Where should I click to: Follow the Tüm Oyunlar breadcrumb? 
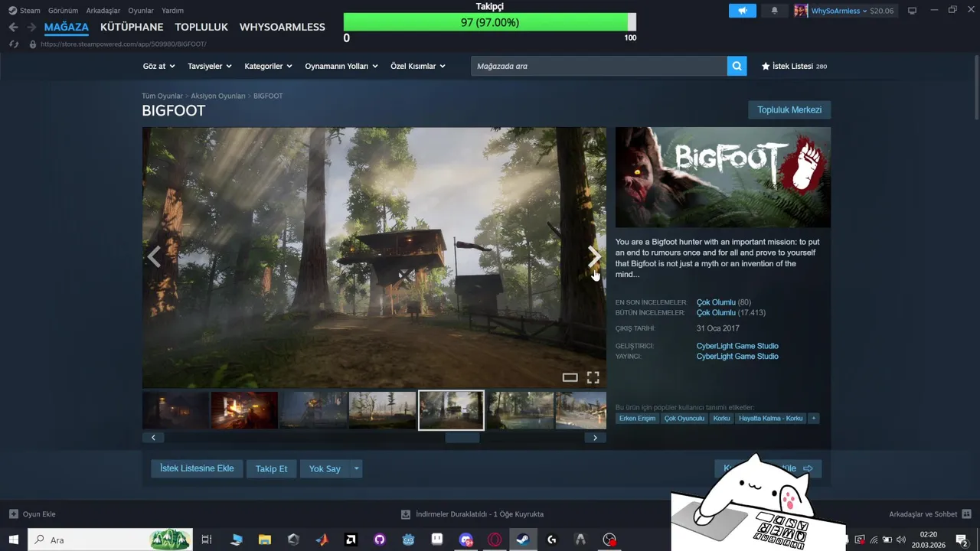162,96
